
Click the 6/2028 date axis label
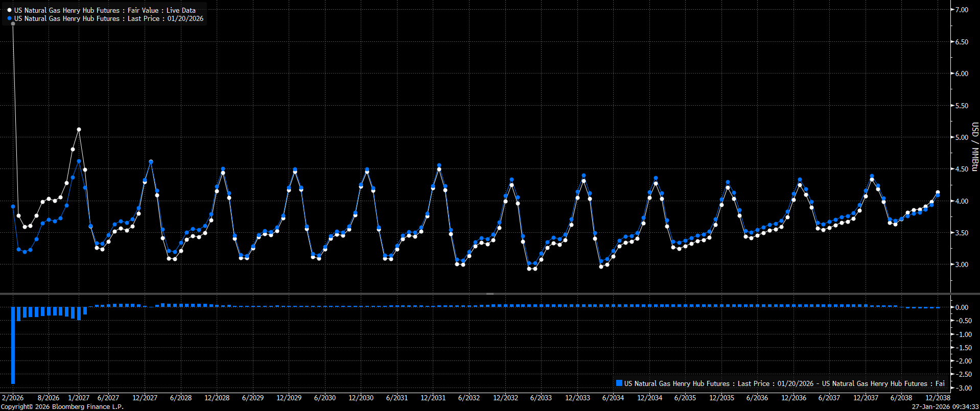click(x=181, y=398)
